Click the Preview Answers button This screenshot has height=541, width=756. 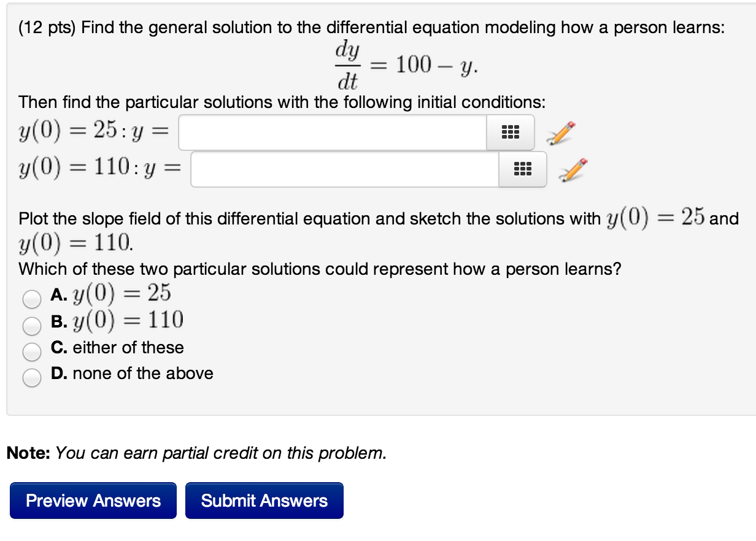click(x=93, y=501)
